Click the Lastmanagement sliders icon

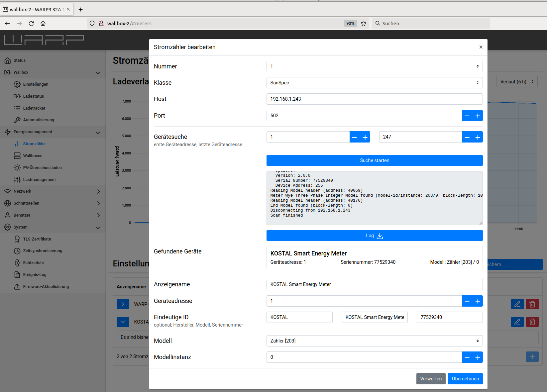(17, 180)
